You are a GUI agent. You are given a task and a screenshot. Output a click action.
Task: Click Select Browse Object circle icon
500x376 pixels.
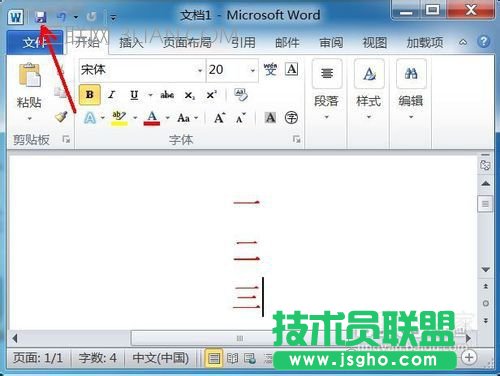(486, 303)
